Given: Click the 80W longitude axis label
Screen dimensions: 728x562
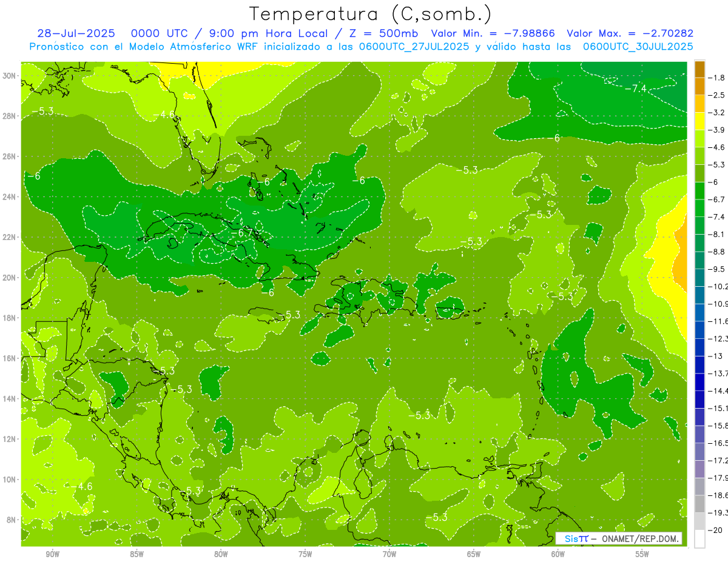Looking at the screenshot, I should click(221, 554).
